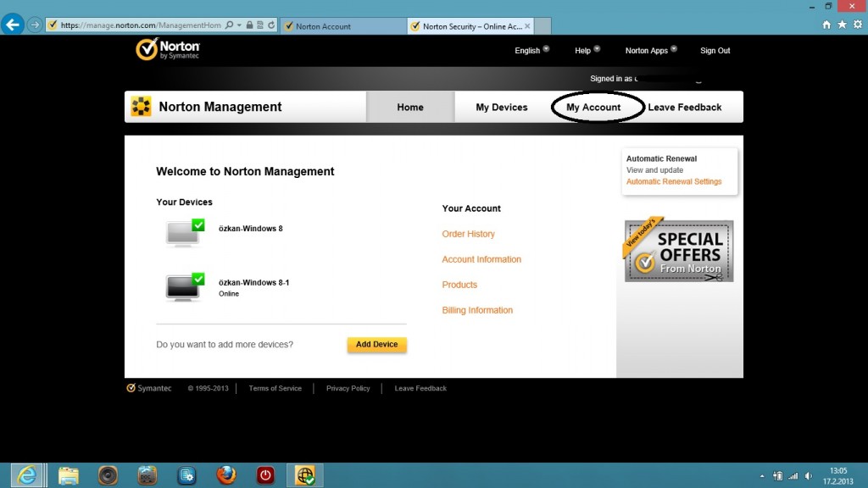Select the özkan-Windows 8-1 online device icon
The image size is (868, 488).
(185, 287)
